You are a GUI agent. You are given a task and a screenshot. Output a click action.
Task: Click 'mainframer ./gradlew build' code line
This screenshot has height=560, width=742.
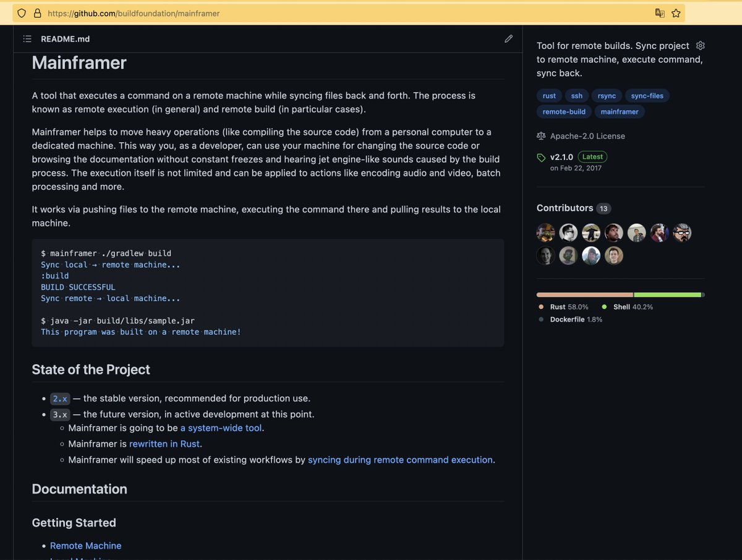pos(106,253)
